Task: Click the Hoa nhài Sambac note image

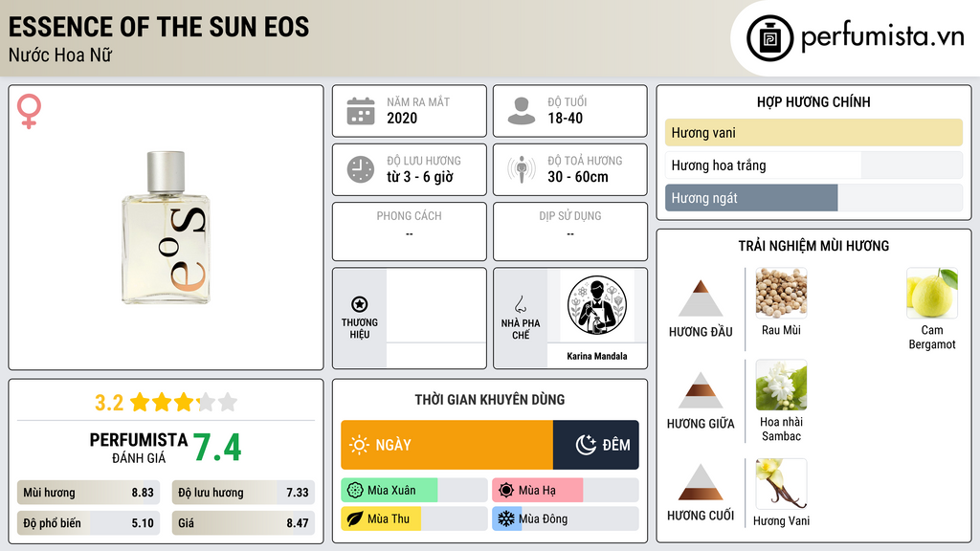Action: pyautogui.click(x=781, y=386)
